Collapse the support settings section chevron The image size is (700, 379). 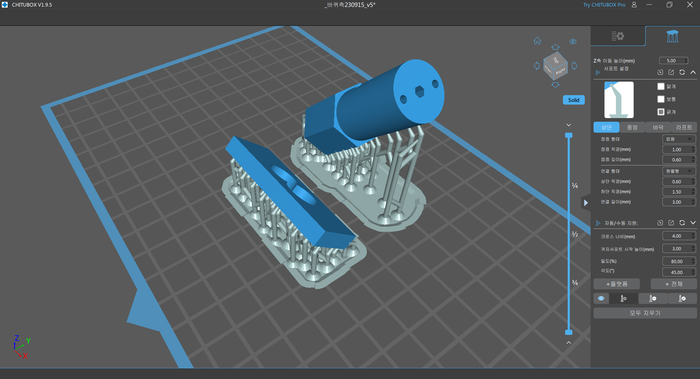[693, 72]
